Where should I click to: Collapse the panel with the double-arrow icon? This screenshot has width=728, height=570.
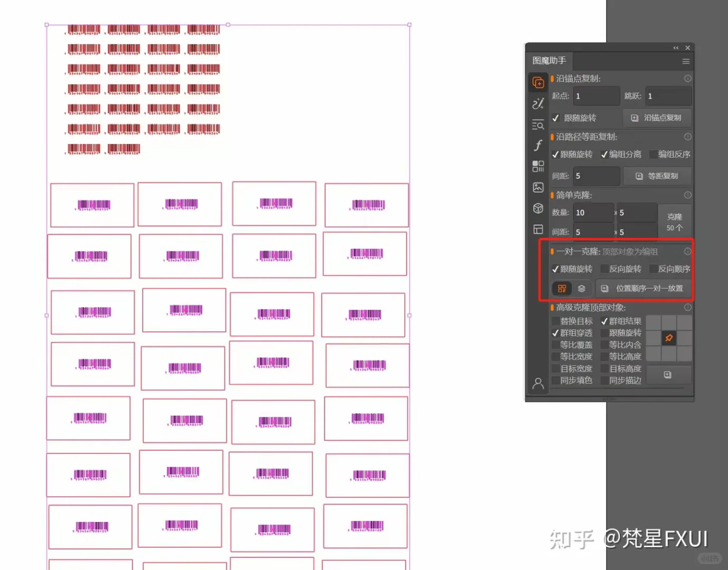pyautogui.click(x=676, y=48)
